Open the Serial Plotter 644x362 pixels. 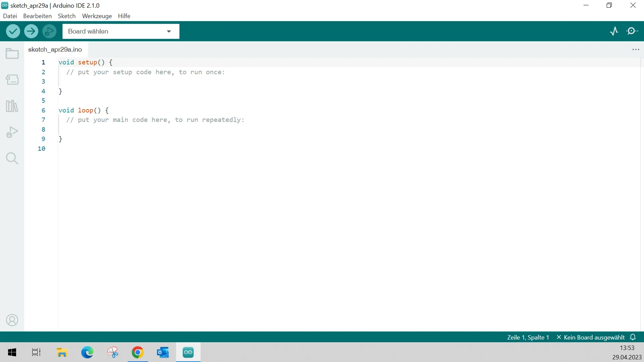point(614,31)
